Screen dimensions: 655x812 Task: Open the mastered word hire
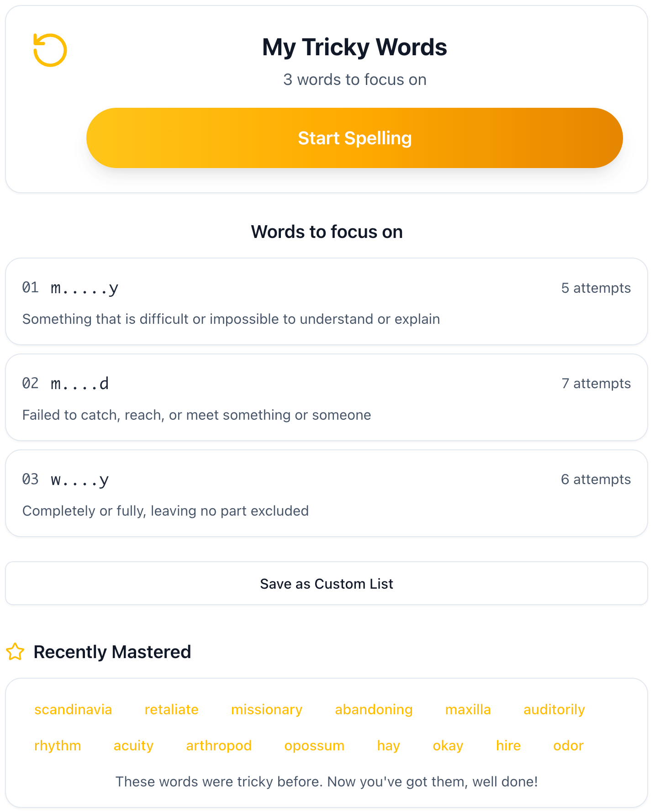[x=508, y=745]
